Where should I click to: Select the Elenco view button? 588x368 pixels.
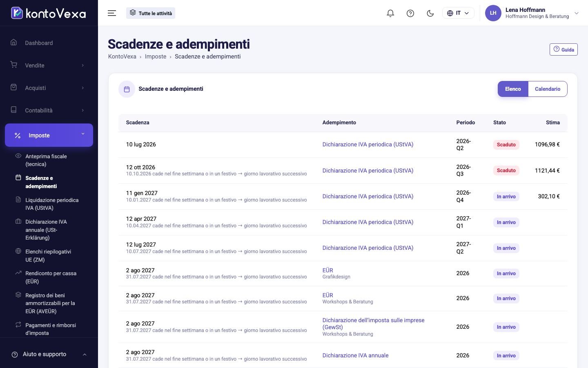pyautogui.click(x=513, y=89)
